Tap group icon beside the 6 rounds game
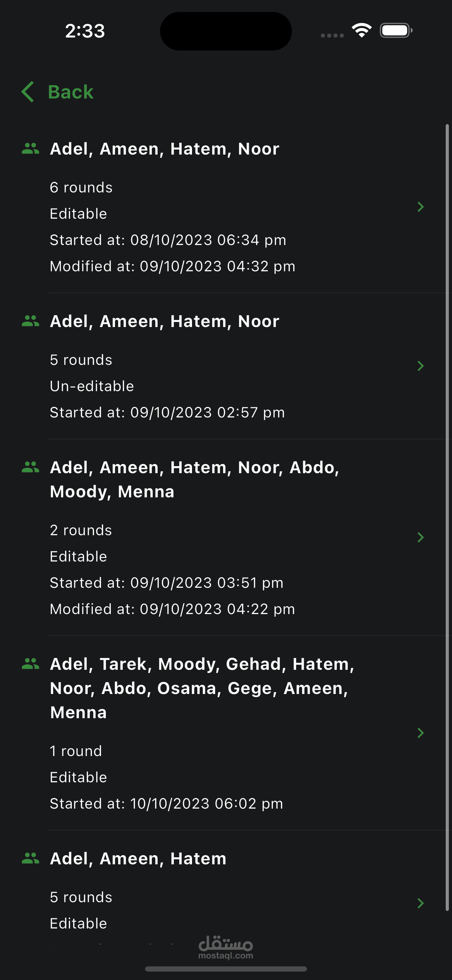 click(x=30, y=148)
